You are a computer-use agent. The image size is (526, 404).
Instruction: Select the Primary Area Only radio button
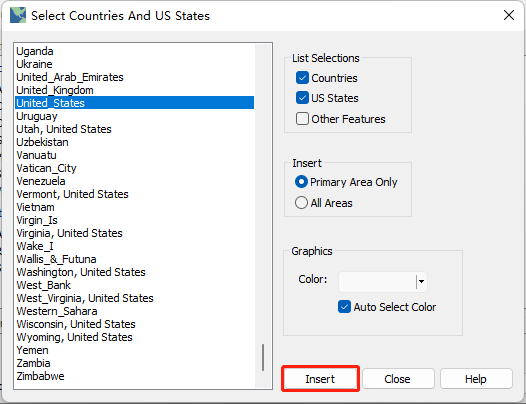[x=301, y=182]
